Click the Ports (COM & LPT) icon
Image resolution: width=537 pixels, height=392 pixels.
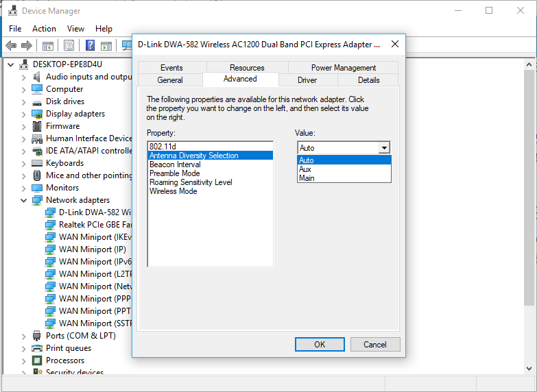click(x=36, y=336)
